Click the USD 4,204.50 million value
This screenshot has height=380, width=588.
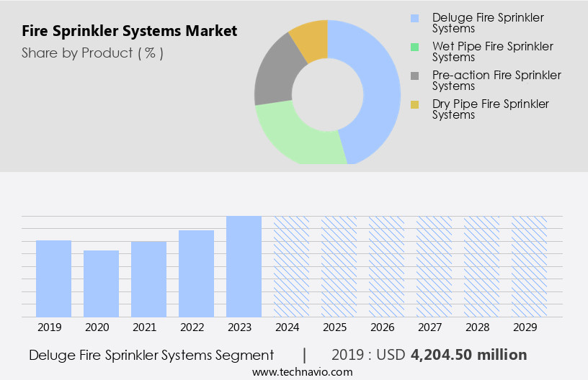pyautogui.click(x=468, y=355)
